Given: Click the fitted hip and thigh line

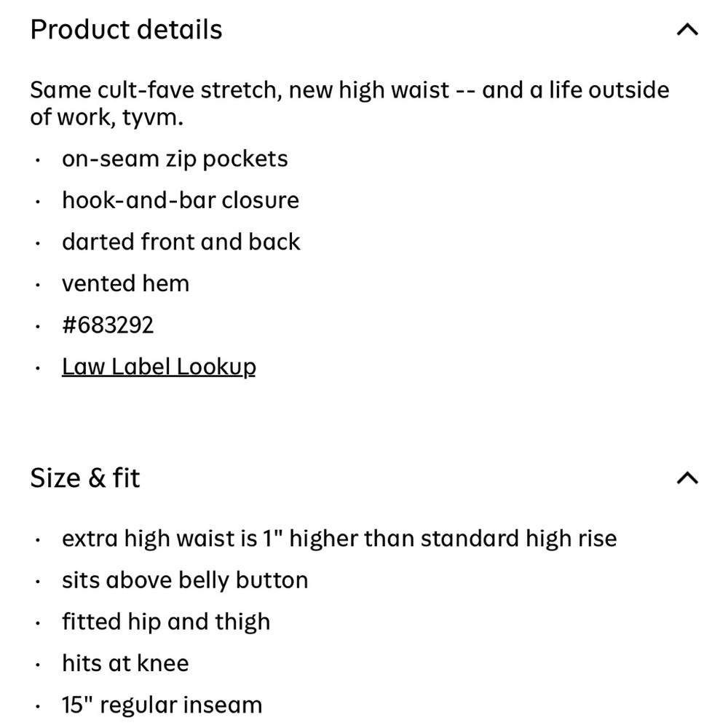Looking at the screenshot, I should pyautogui.click(x=166, y=622).
